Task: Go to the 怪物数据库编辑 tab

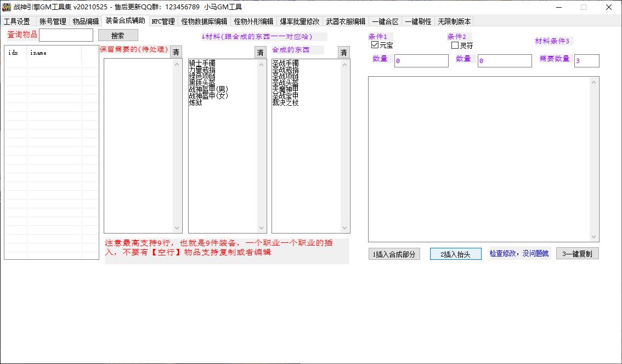Action: [204, 22]
